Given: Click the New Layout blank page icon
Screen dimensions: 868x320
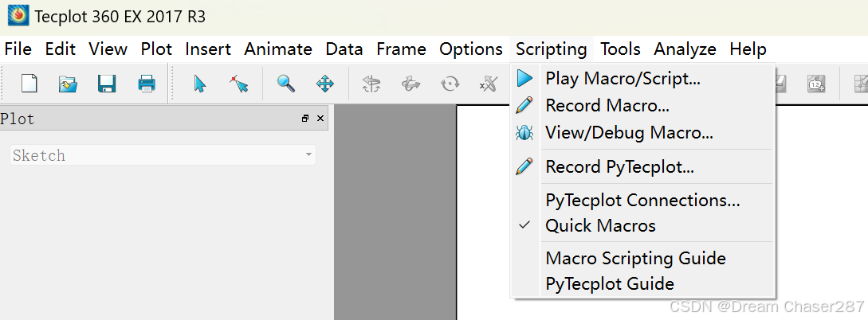Looking at the screenshot, I should 29,84.
